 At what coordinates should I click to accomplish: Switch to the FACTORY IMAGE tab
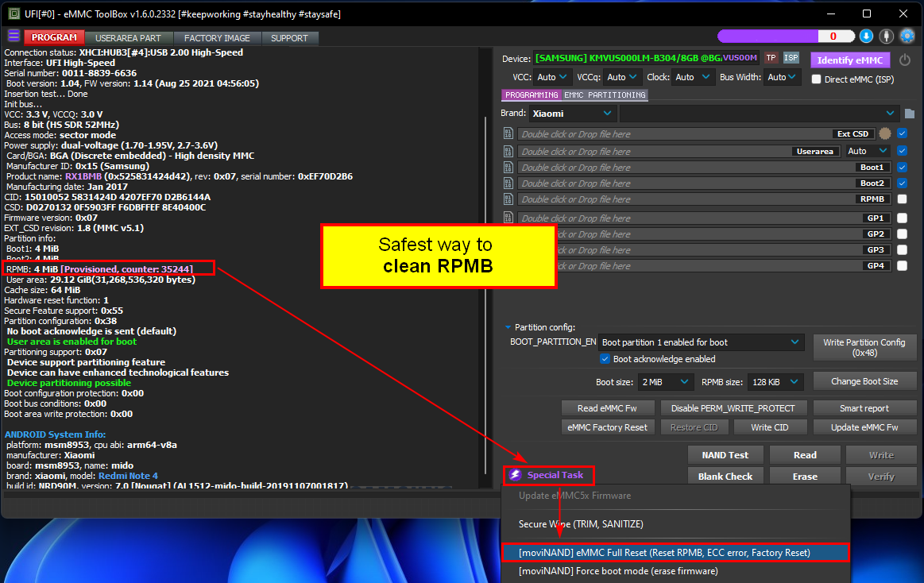tap(217, 38)
